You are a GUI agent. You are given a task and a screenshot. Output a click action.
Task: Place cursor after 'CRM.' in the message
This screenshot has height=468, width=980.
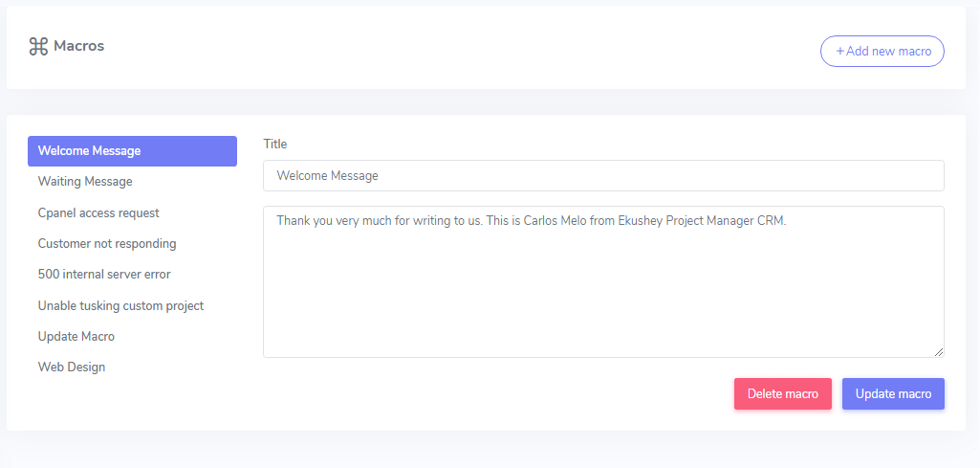(x=787, y=221)
